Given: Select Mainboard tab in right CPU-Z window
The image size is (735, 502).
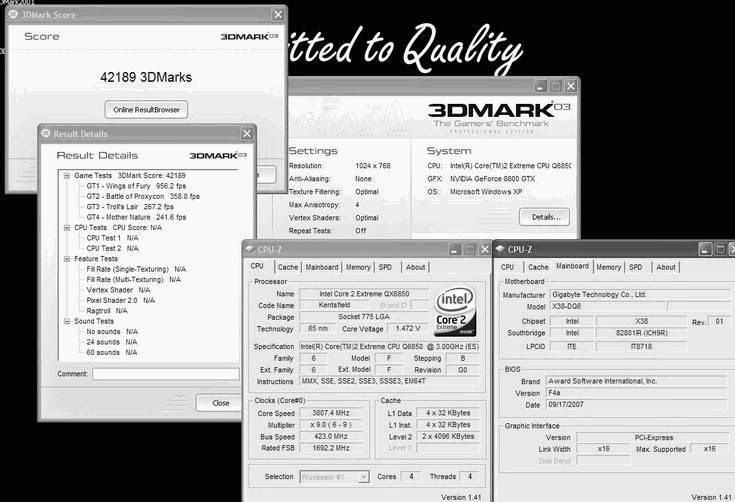Looking at the screenshot, I should 572,266.
